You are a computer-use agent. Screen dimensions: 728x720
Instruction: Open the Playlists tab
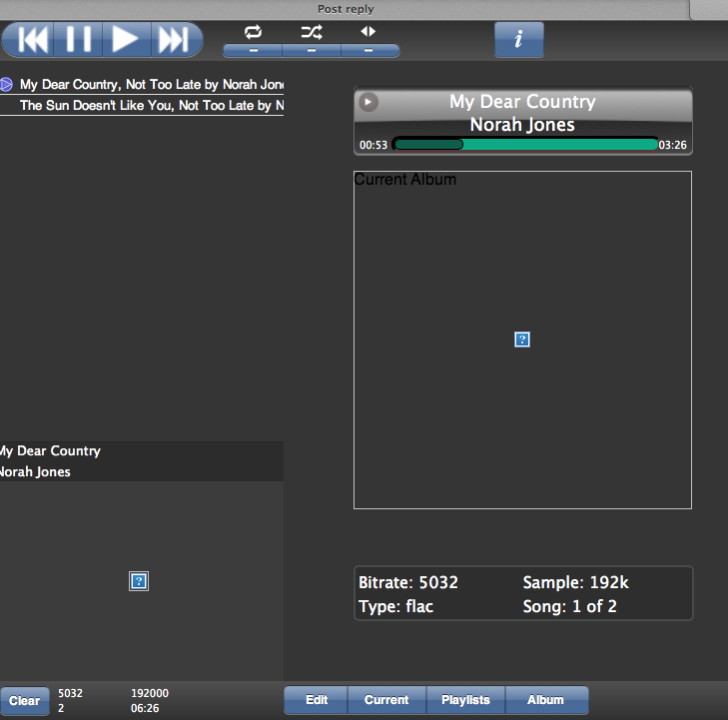(465, 700)
